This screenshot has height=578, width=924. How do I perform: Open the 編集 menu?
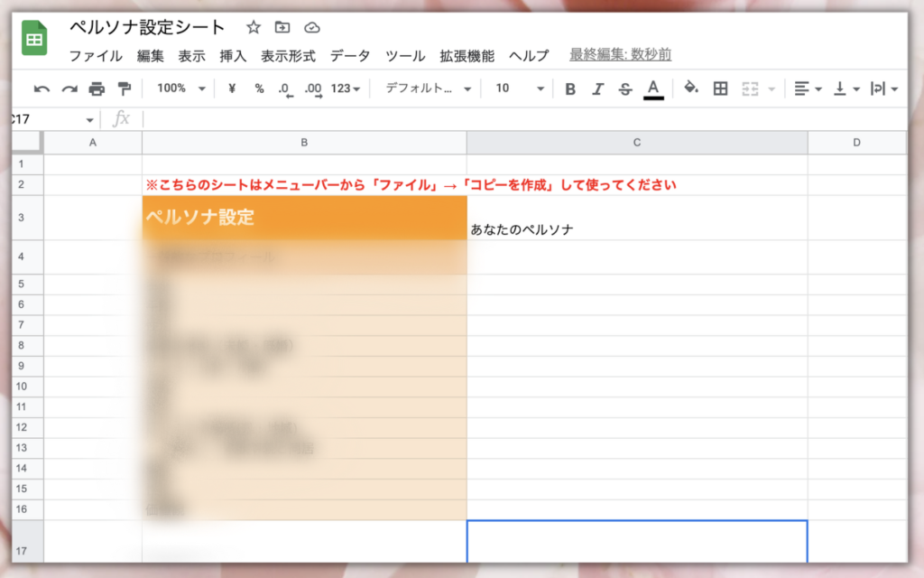coord(151,56)
